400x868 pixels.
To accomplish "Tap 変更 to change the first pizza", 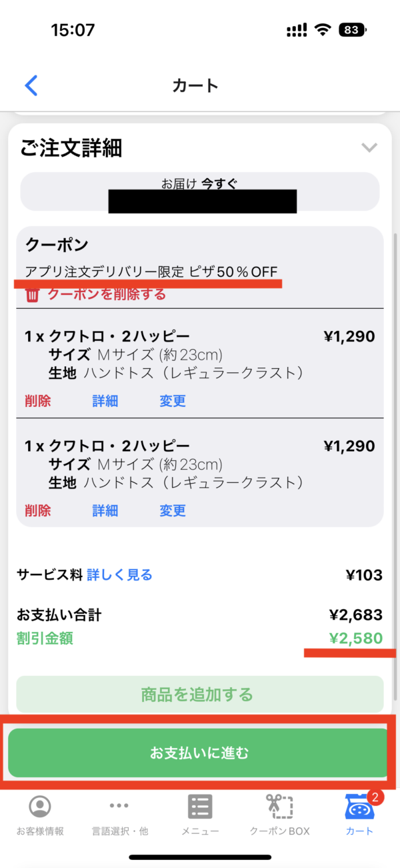I will coord(172,402).
